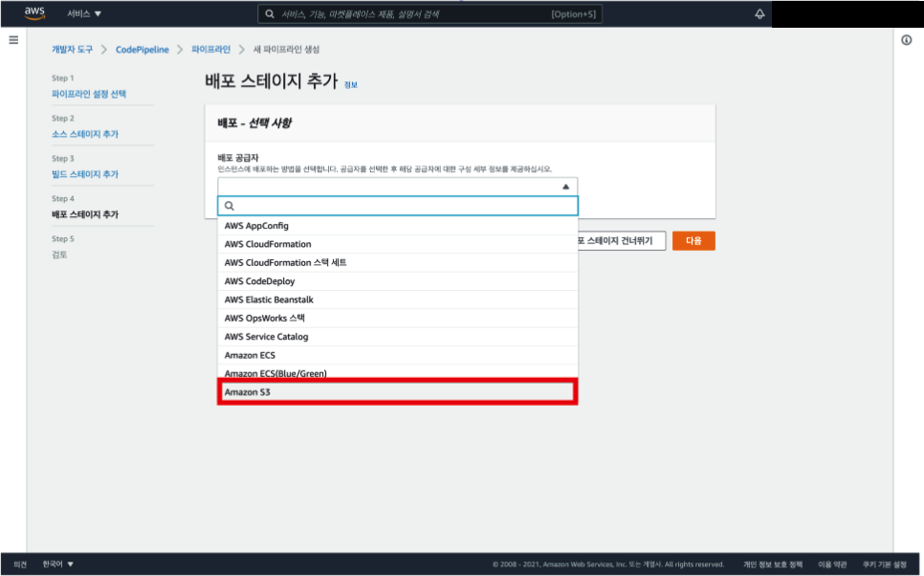Open 이용 약관 footer link

tap(832, 565)
